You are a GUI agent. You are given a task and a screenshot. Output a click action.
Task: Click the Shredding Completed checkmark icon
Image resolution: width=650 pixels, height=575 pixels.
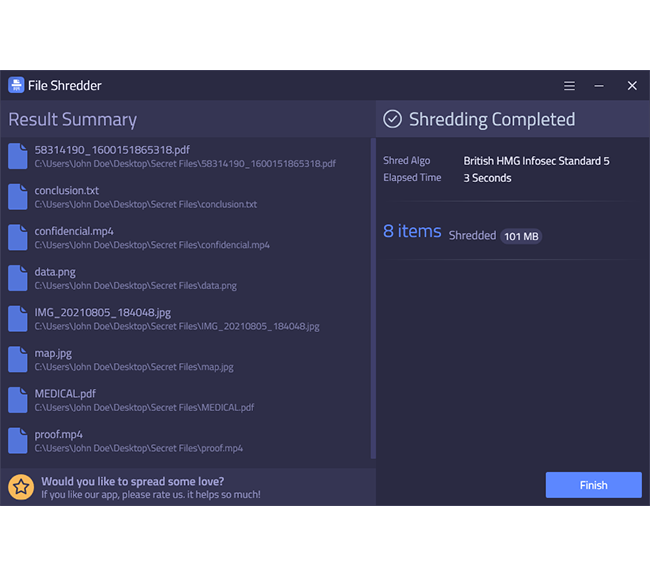click(x=393, y=119)
